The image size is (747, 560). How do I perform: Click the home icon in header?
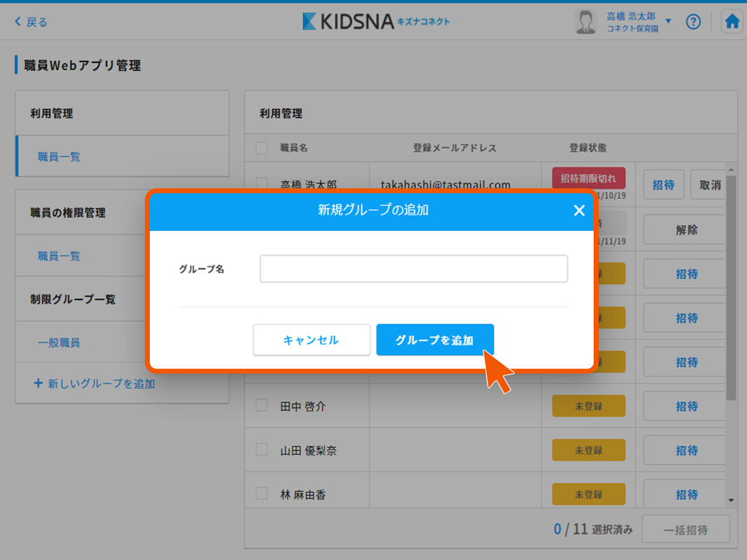click(x=732, y=22)
